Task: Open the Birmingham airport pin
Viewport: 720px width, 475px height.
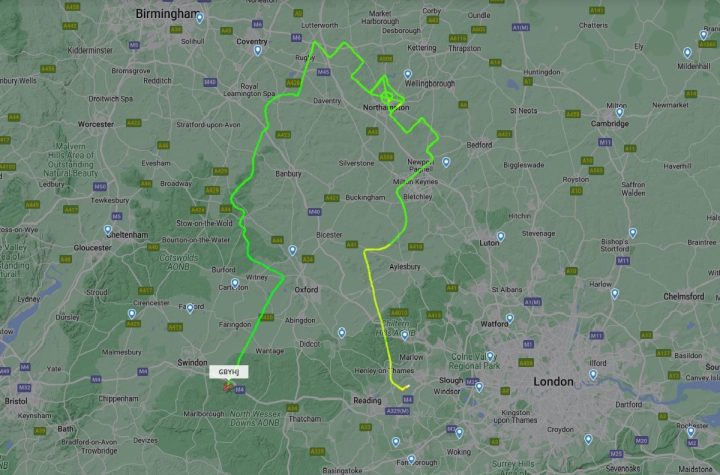Action: (199, 18)
